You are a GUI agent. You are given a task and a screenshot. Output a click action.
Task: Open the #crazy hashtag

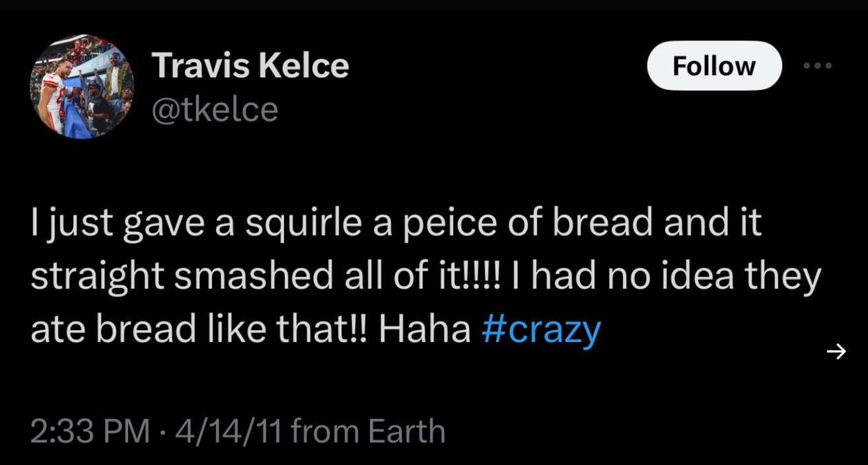pos(542,330)
